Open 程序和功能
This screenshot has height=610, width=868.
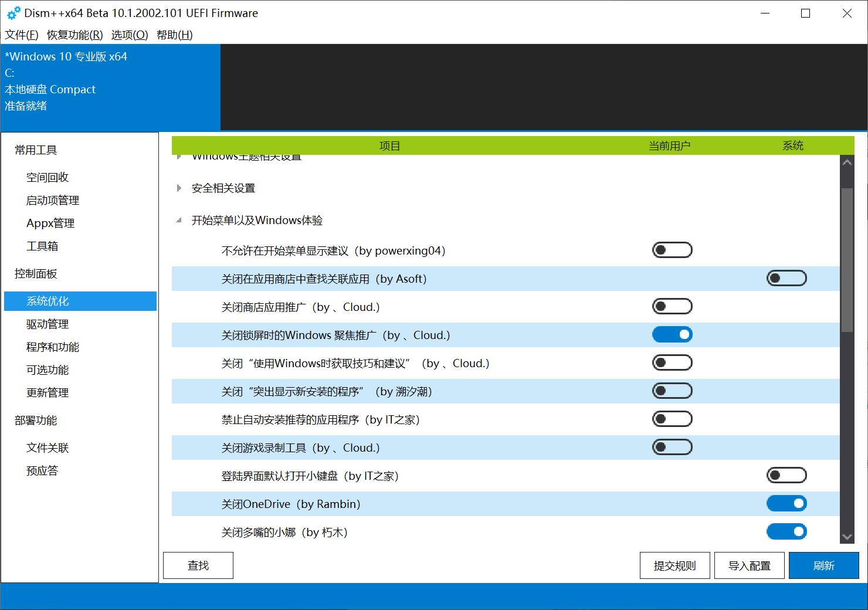[x=51, y=347]
